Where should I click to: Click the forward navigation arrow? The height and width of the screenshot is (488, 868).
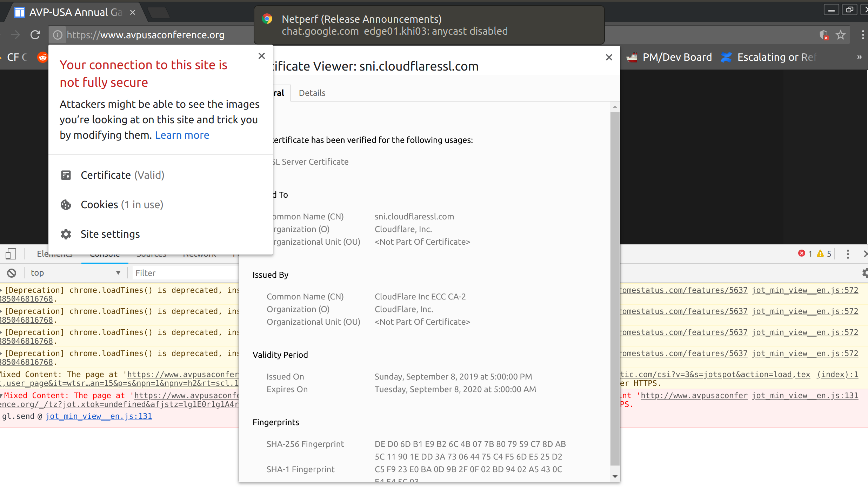coord(15,35)
